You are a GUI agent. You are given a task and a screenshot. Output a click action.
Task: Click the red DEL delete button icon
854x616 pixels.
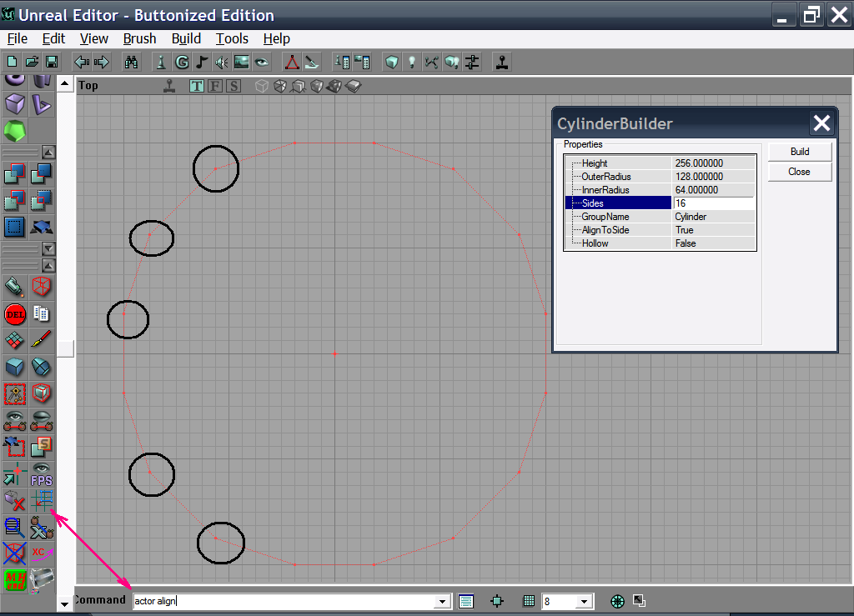(15, 314)
